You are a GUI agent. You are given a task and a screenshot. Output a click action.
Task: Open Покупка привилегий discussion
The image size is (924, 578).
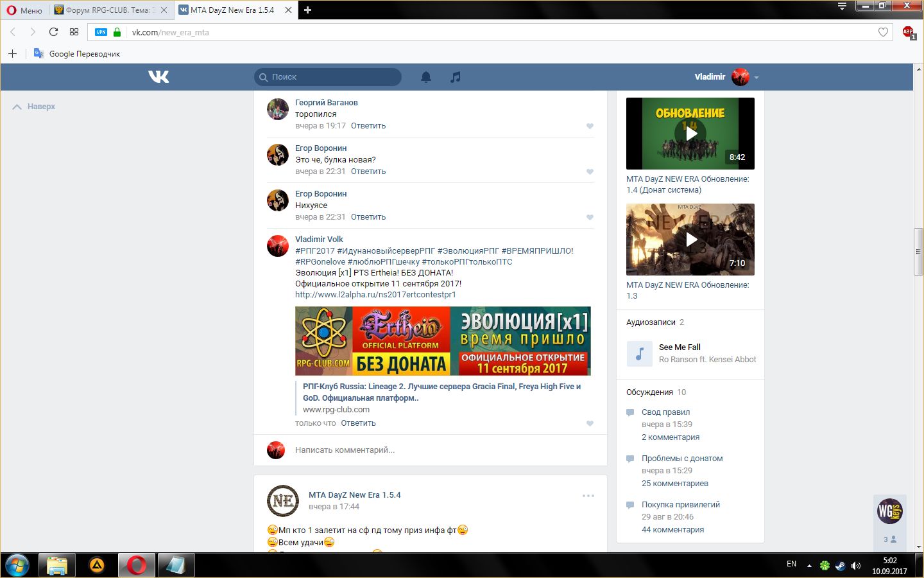coord(681,505)
